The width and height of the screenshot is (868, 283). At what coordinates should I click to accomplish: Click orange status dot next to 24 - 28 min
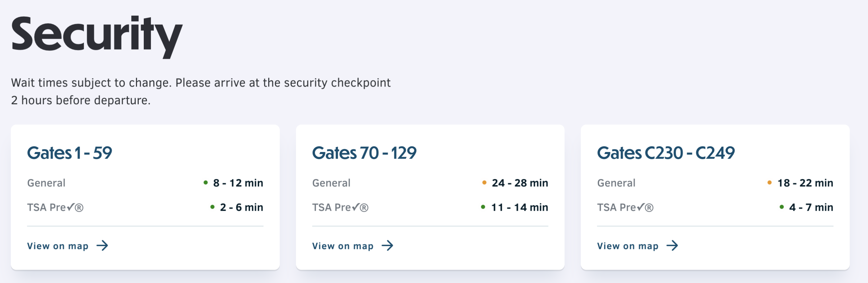click(x=484, y=183)
